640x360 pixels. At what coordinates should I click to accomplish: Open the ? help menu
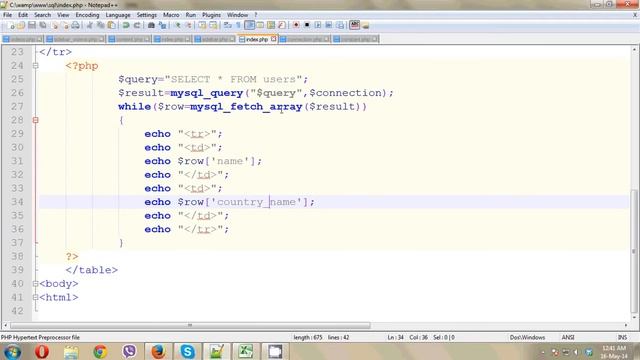pos(256,15)
